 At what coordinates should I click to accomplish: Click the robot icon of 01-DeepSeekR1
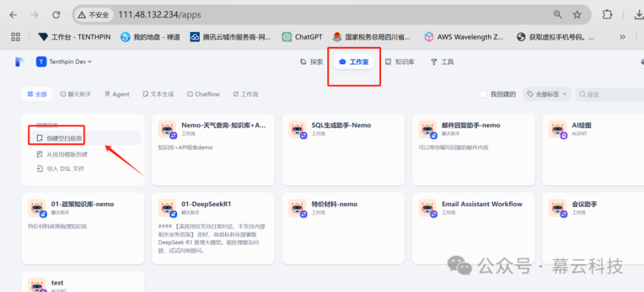pyautogui.click(x=167, y=208)
